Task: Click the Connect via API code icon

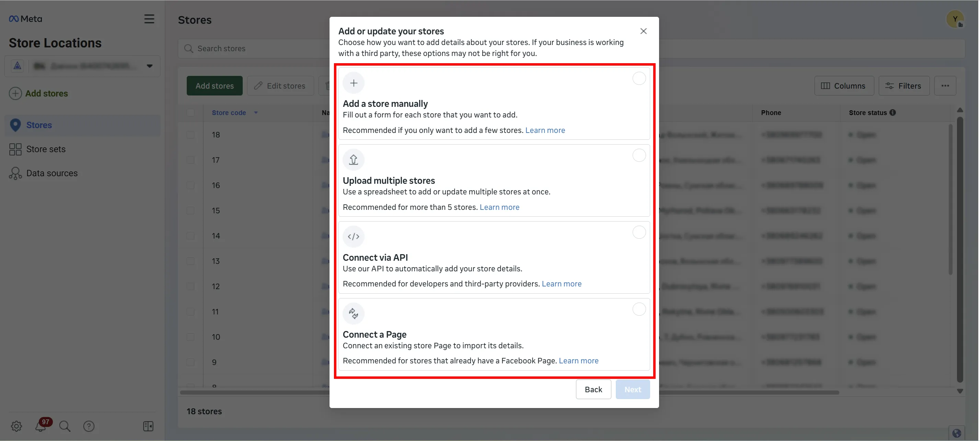Action: [x=354, y=236]
